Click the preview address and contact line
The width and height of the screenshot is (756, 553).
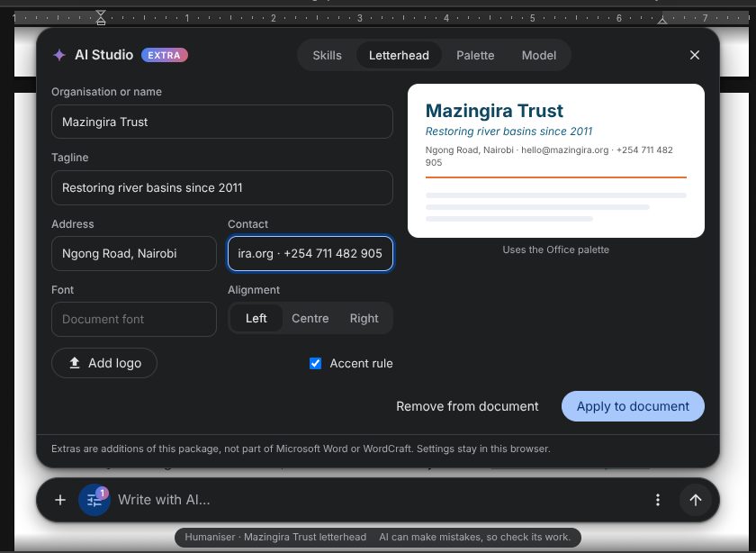coord(549,156)
